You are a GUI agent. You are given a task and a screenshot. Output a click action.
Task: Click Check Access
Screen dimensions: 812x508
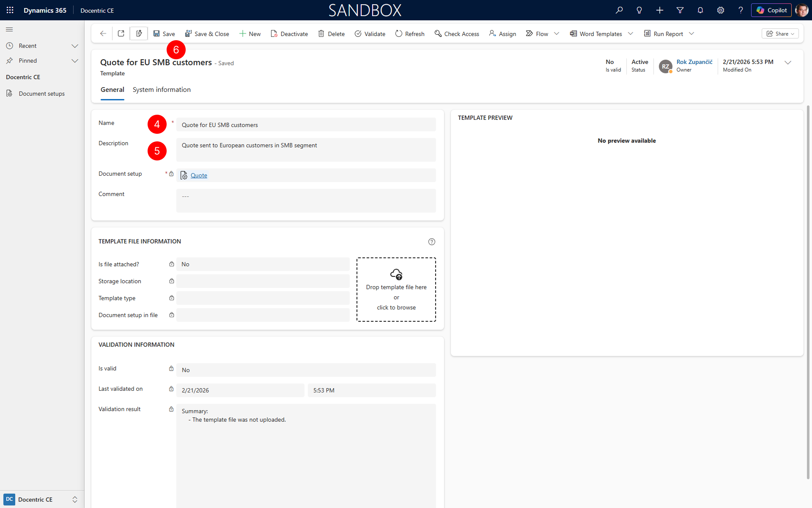click(457, 33)
